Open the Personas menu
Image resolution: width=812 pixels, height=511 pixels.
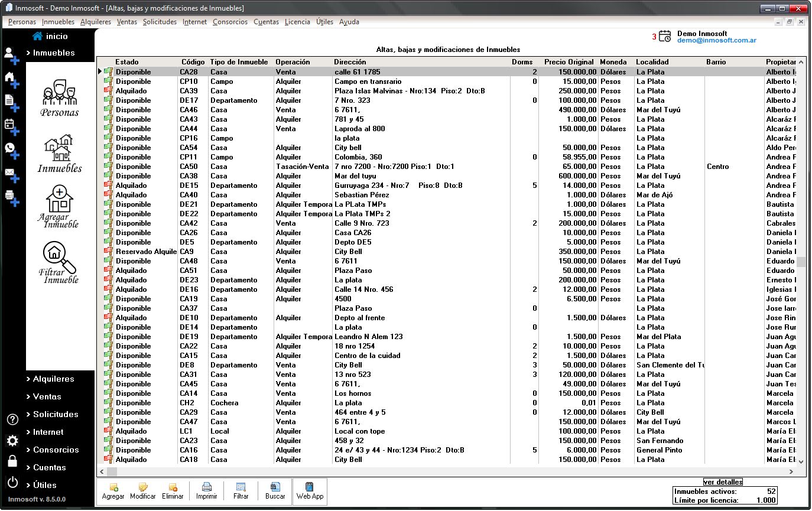coord(22,22)
